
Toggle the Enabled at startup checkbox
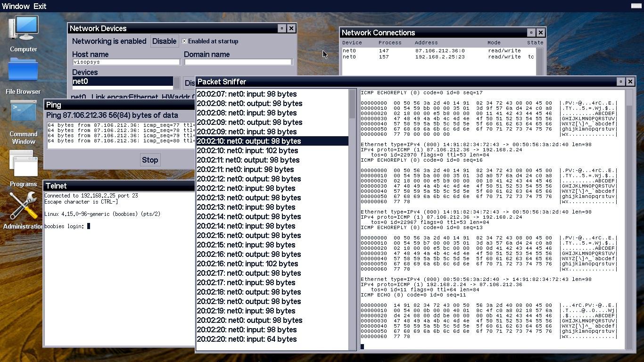click(x=184, y=41)
